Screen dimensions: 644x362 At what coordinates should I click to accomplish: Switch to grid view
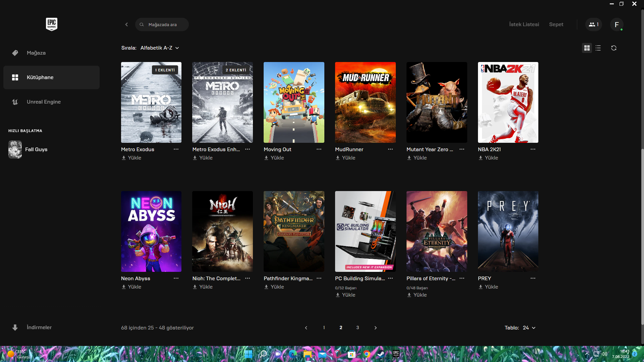pos(587,48)
